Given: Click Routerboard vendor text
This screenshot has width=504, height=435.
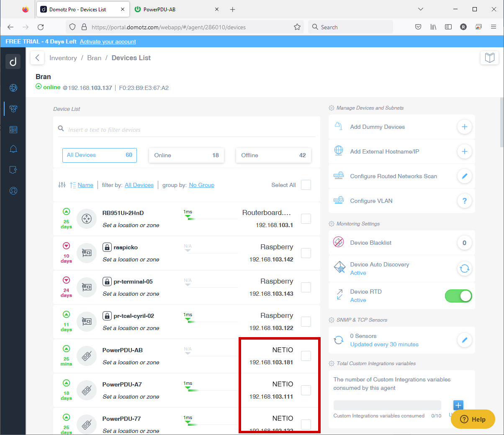Looking at the screenshot, I should point(266,212).
